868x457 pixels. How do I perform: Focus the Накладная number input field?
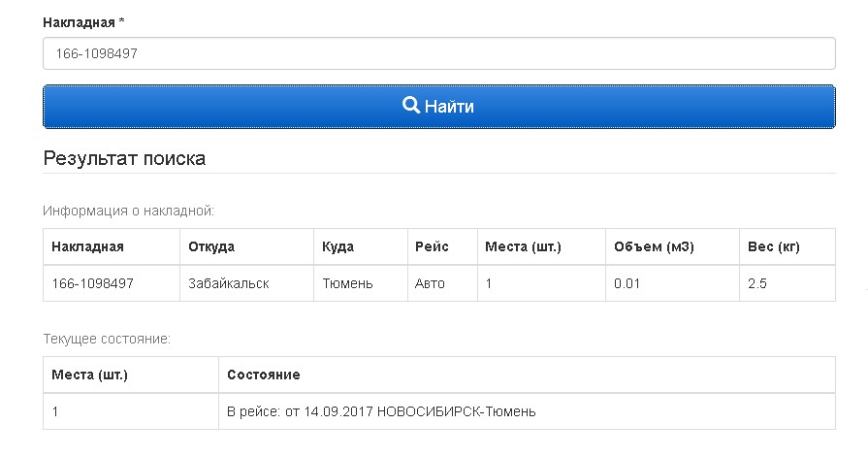[438, 53]
